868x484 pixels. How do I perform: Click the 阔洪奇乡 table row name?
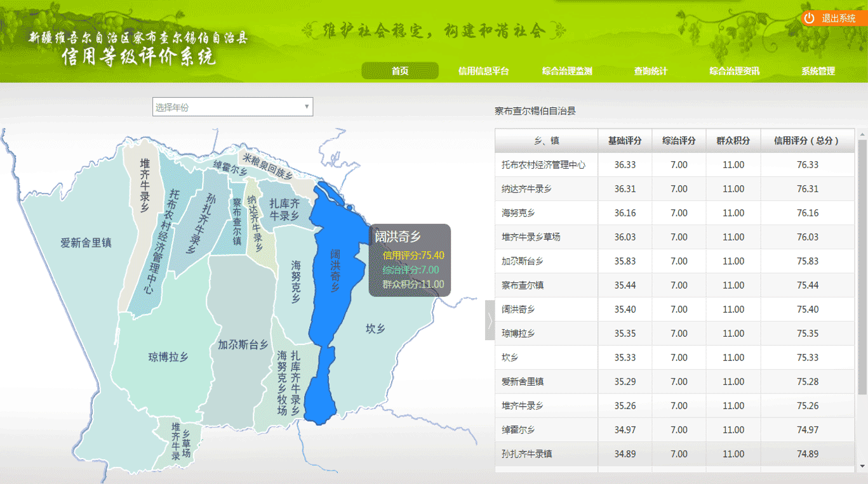point(518,310)
